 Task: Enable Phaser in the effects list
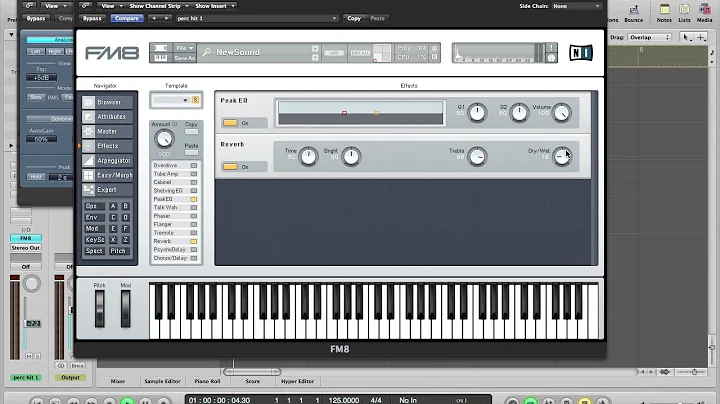point(194,216)
